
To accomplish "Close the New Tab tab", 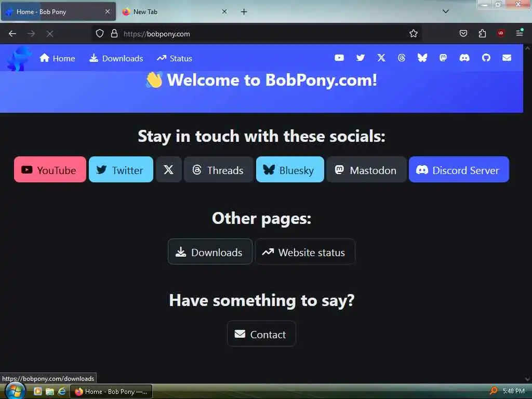I will click(224, 11).
